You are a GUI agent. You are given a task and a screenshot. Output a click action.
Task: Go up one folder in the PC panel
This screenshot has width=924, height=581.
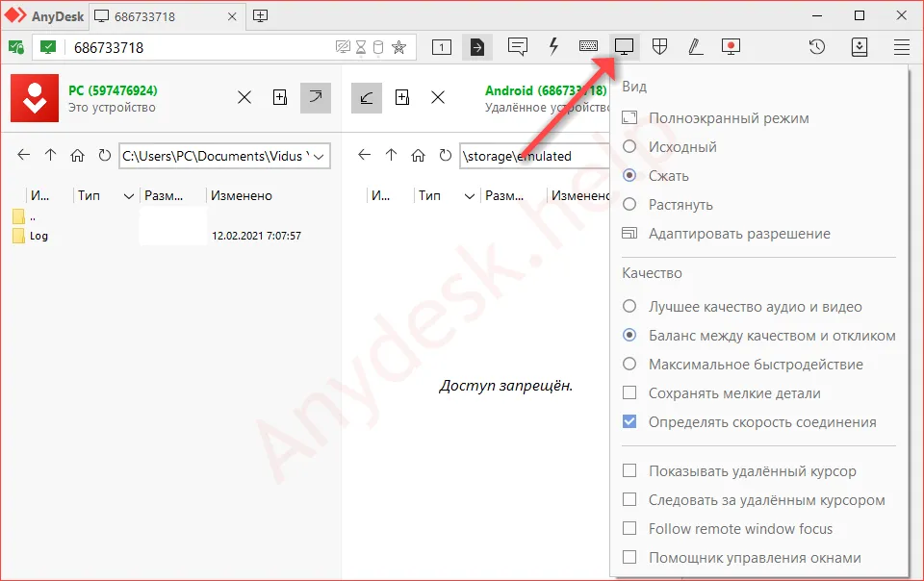point(51,156)
